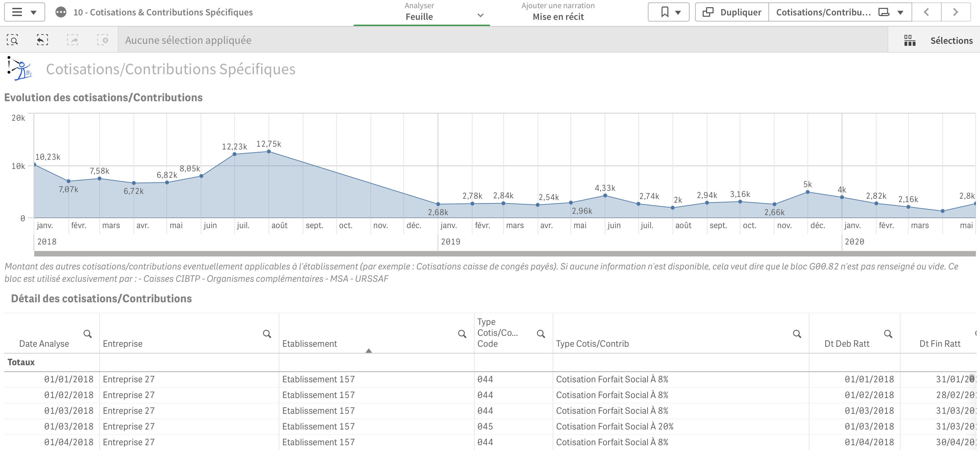Click the 12,75k data point on chart

point(268,151)
